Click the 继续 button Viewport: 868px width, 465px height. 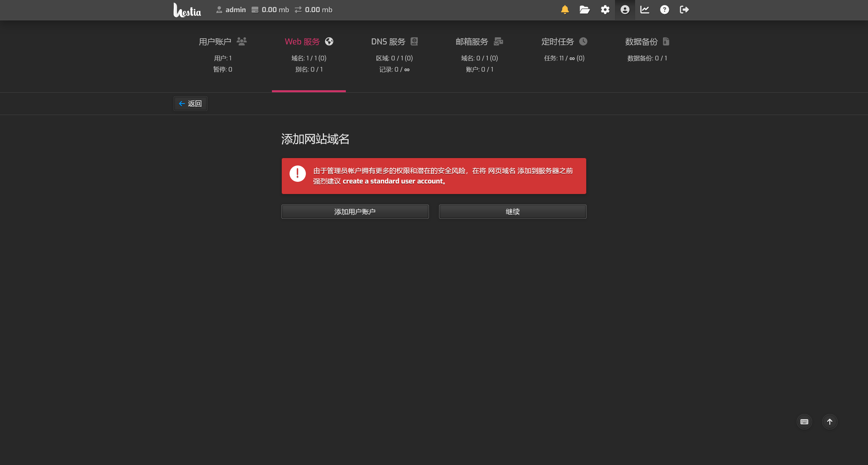coord(512,212)
